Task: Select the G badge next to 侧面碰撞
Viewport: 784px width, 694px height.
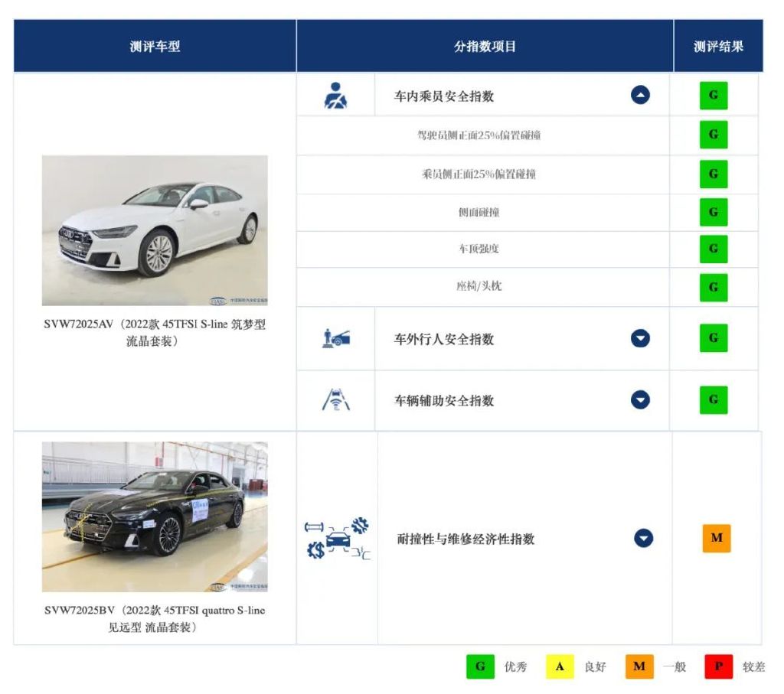Action: pyautogui.click(x=713, y=212)
